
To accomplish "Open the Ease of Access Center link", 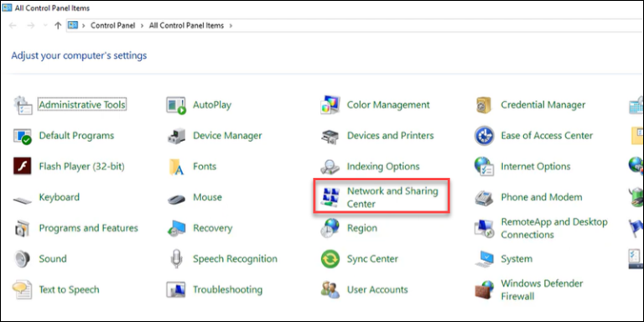I will pyautogui.click(x=547, y=136).
